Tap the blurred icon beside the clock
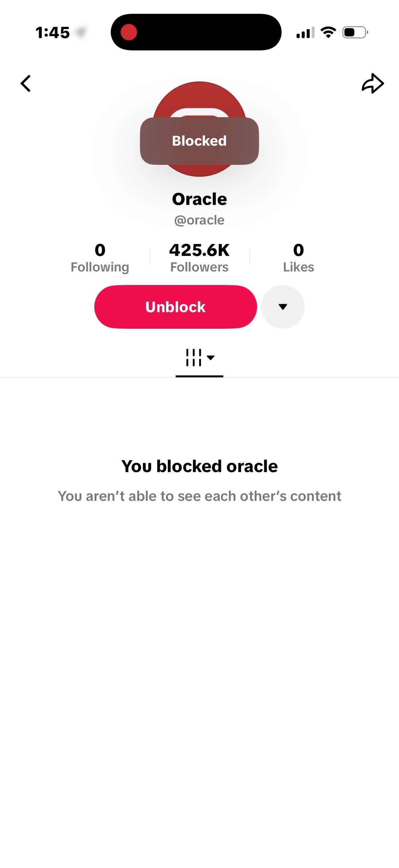This screenshot has width=399, height=868. click(x=81, y=32)
